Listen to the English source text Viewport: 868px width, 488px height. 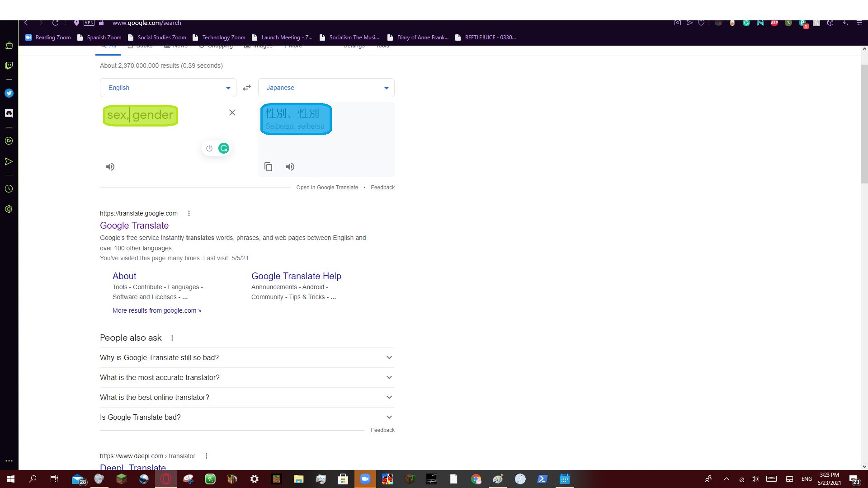(110, 167)
